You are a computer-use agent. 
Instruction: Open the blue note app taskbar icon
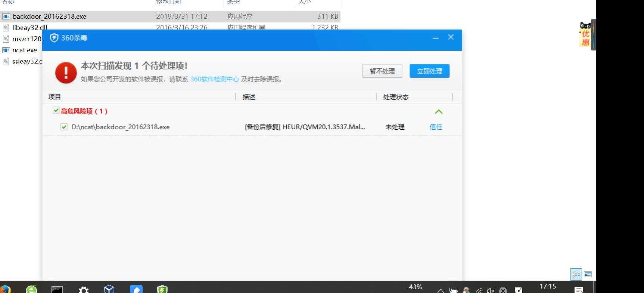click(136, 289)
